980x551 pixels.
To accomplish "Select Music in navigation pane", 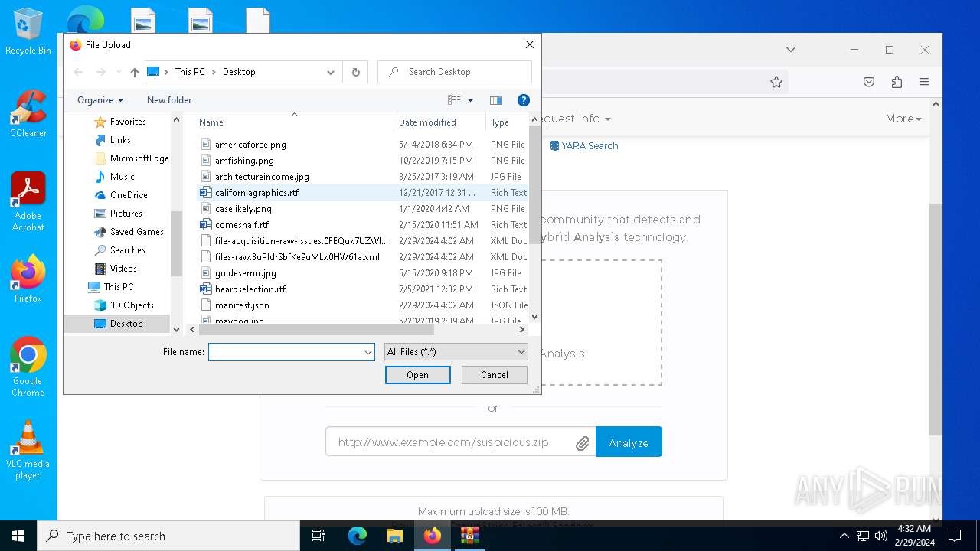I will click(122, 177).
